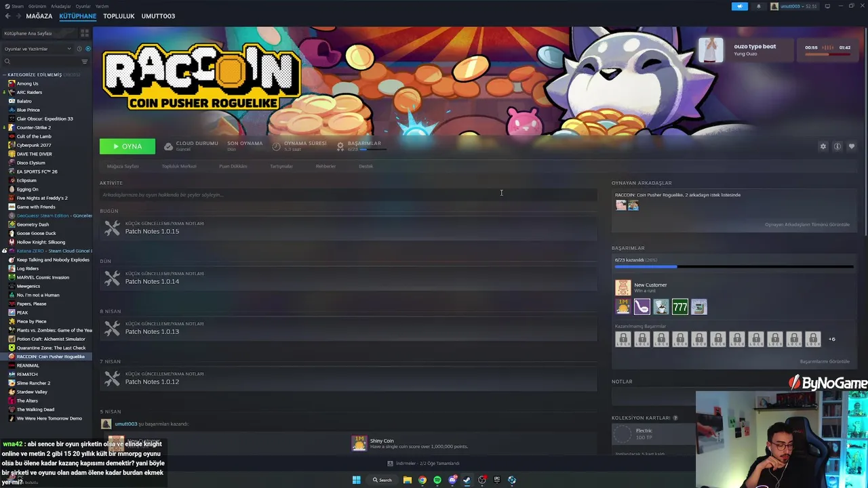The height and width of the screenshot is (488, 868).
Task: Click first friend avatar in wishlist
Action: pyautogui.click(x=621, y=205)
